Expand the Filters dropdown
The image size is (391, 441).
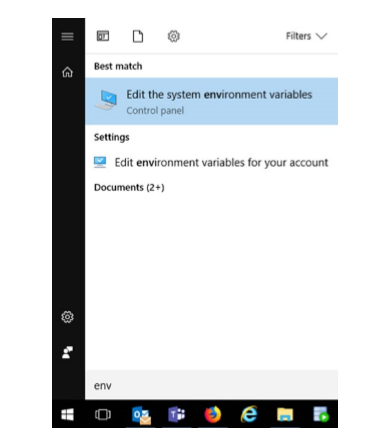307,36
